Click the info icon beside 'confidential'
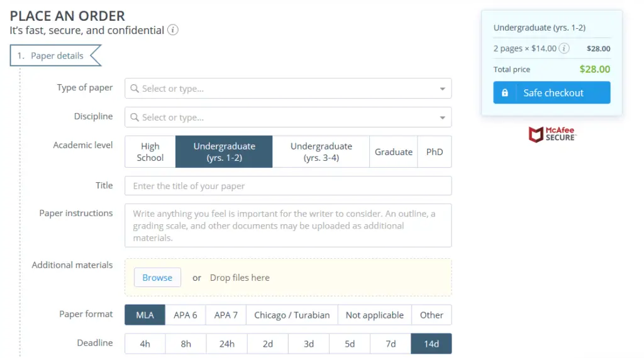Viewport: 644px width, 358px height. click(x=173, y=30)
